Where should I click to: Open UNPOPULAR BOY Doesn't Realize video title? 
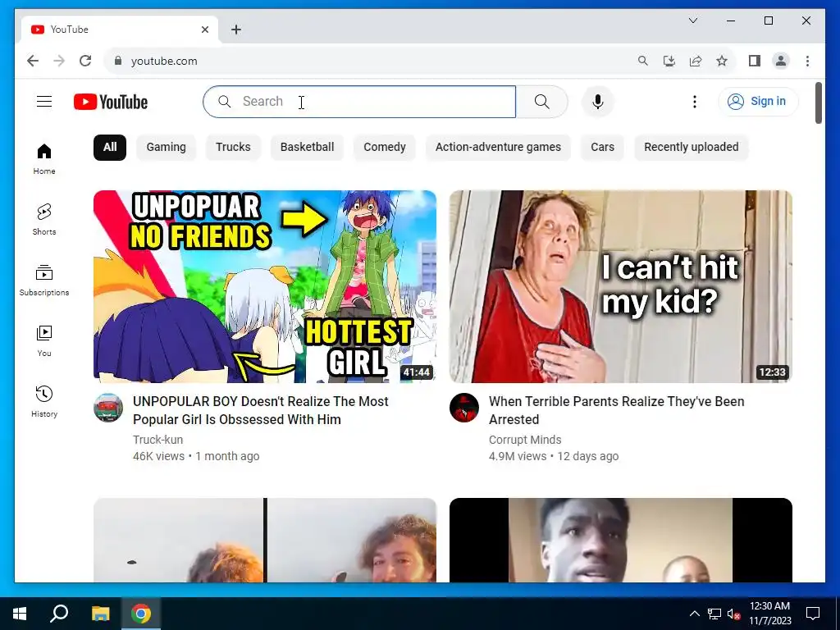pyautogui.click(x=260, y=410)
